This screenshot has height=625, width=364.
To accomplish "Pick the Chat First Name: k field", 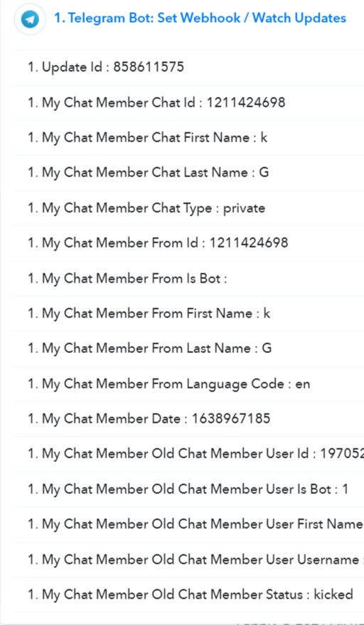I will pyautogui.click(x=189, y=138).
